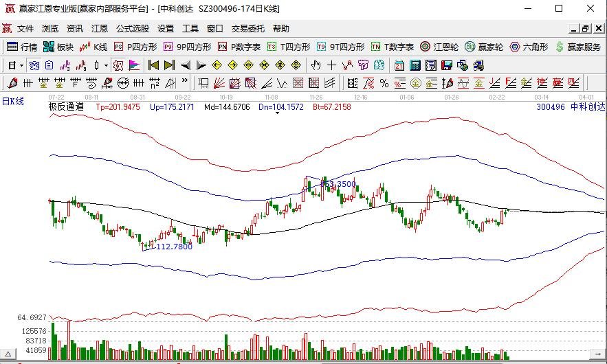
Task: Open the P数字表 tool
Action: pos(239,47)
